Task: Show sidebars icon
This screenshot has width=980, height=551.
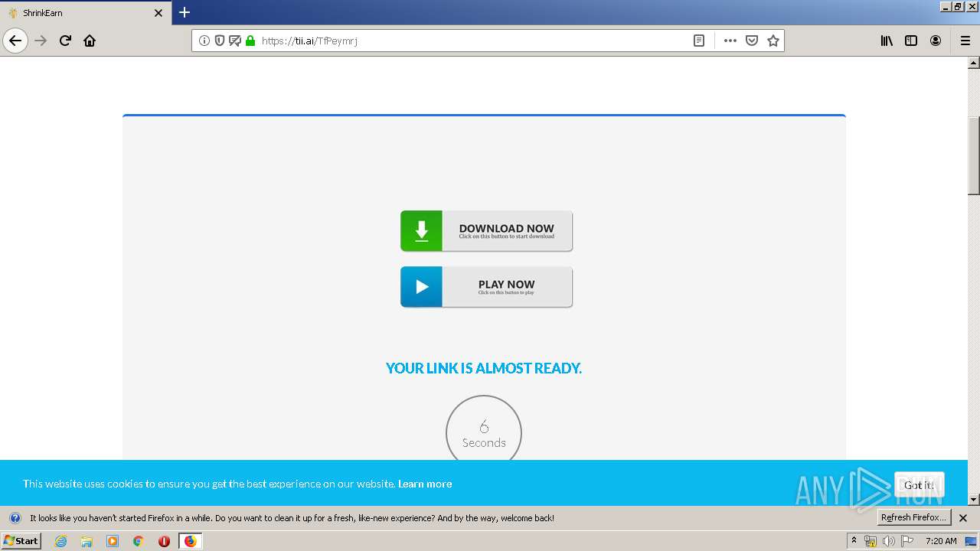Action: (911, 41)
